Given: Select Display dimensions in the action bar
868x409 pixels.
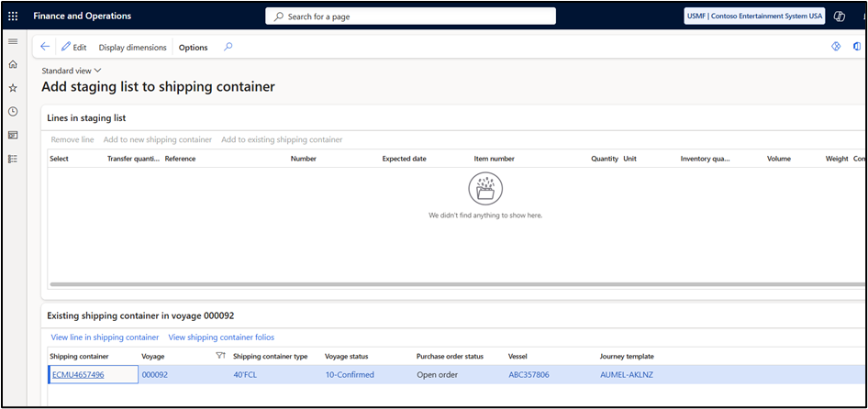Looking at the screenshot, I should tap(132, 48).
